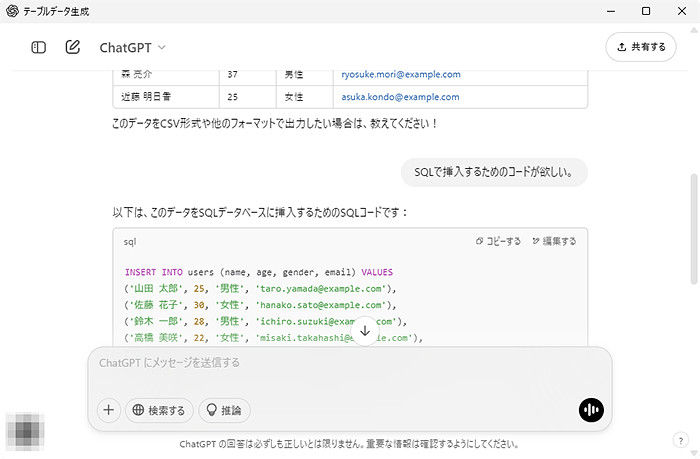Maximize the ChatGPT window
This screenshot has width=700, height=459.
tap(646, 11)
